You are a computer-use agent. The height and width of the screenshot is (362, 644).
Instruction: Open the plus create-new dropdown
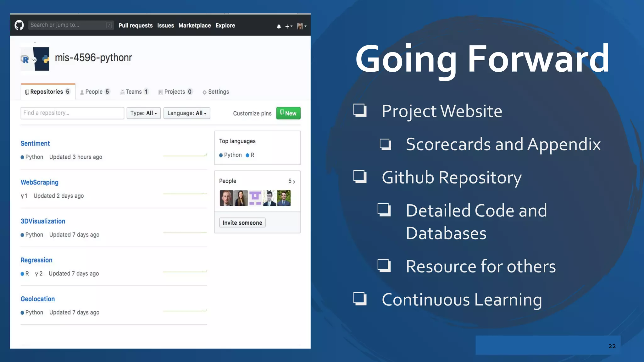(289, 26)
